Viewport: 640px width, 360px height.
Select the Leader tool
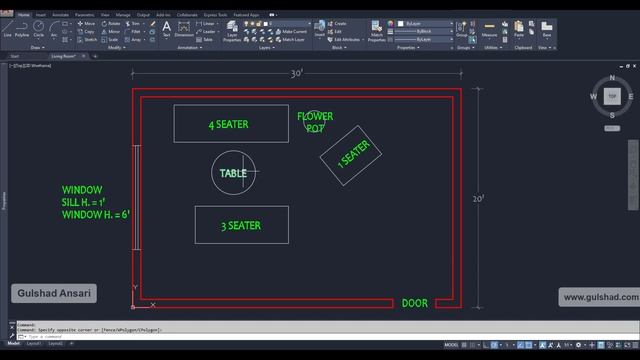pyautogui.click(x=206, y=31)
